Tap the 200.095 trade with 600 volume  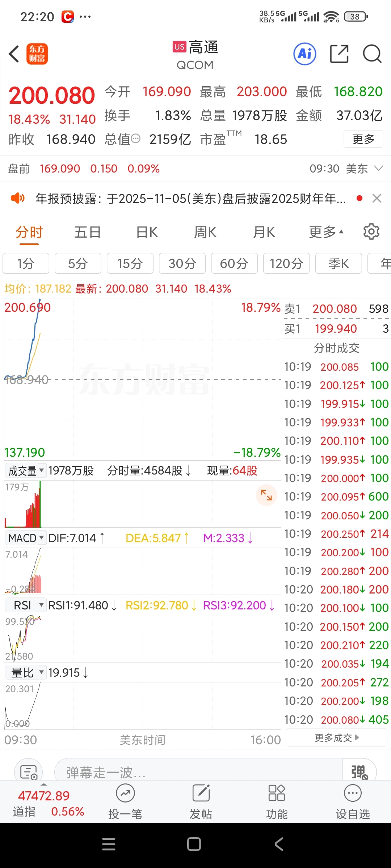click(336, 497)
